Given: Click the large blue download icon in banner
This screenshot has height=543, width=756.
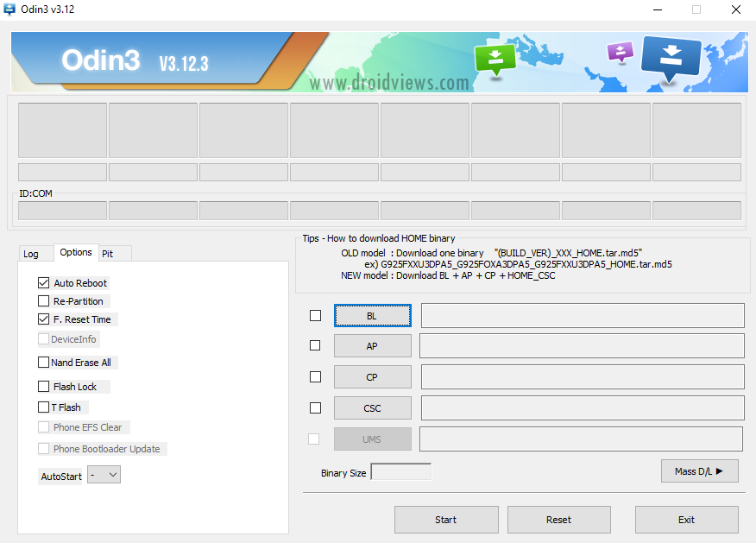Looking at the screenshot, I should click(x=671, y=57).
